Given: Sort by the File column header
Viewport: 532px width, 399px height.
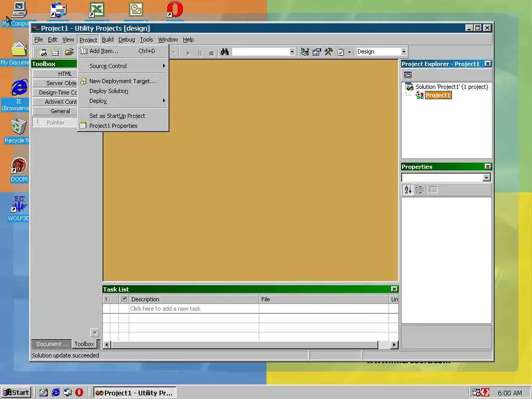Looking at the screenshot, I should 324,299.
